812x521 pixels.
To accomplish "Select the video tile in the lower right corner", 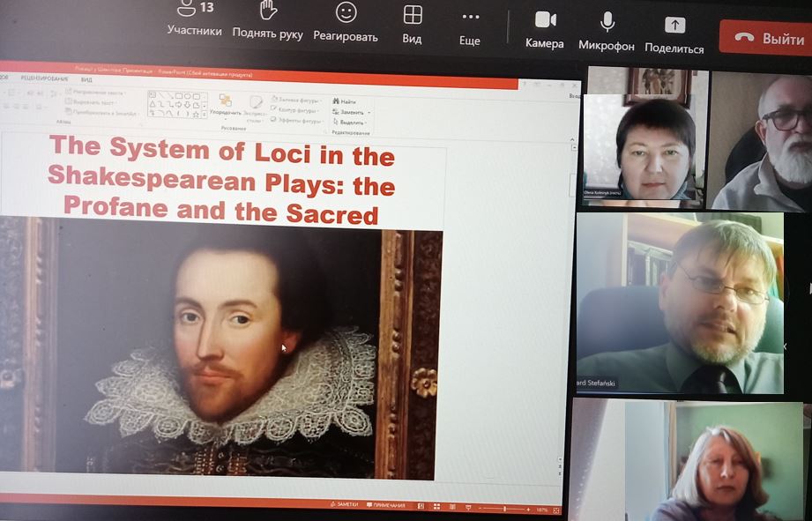I will point(689,460).
